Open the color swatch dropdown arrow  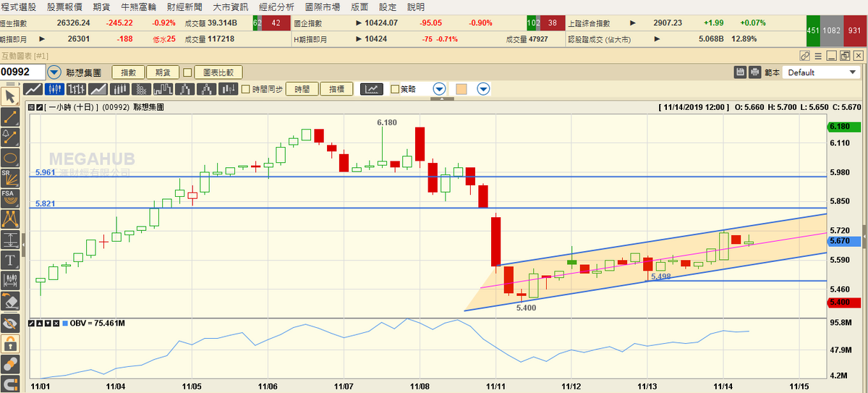[483, 89]
